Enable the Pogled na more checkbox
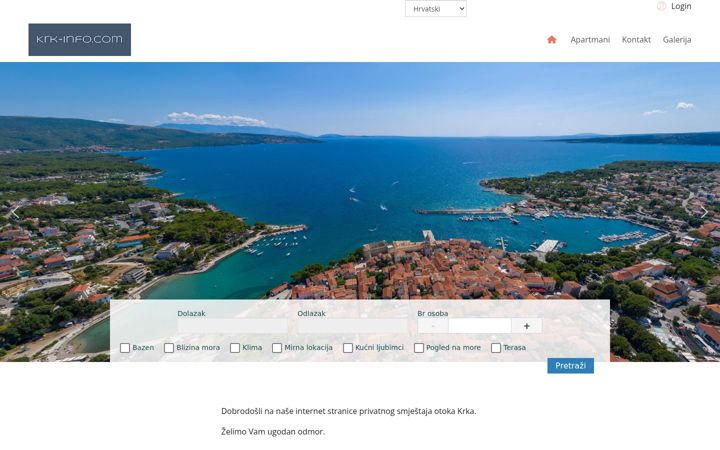 pos(419,348)
